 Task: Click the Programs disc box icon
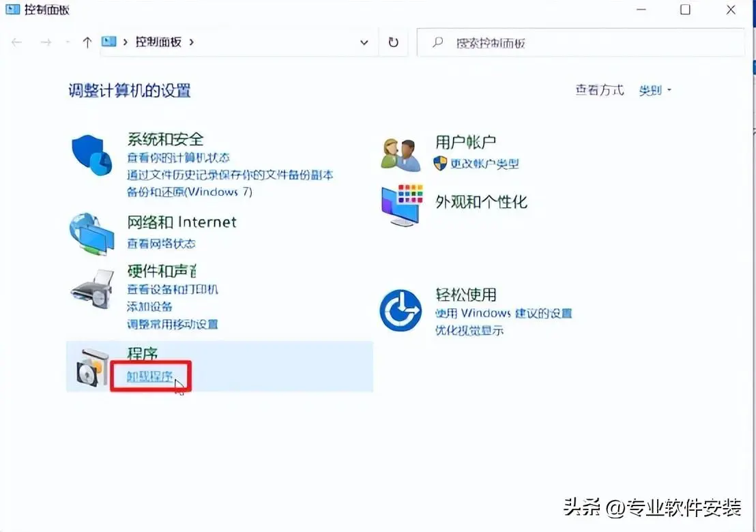(93, 368)
